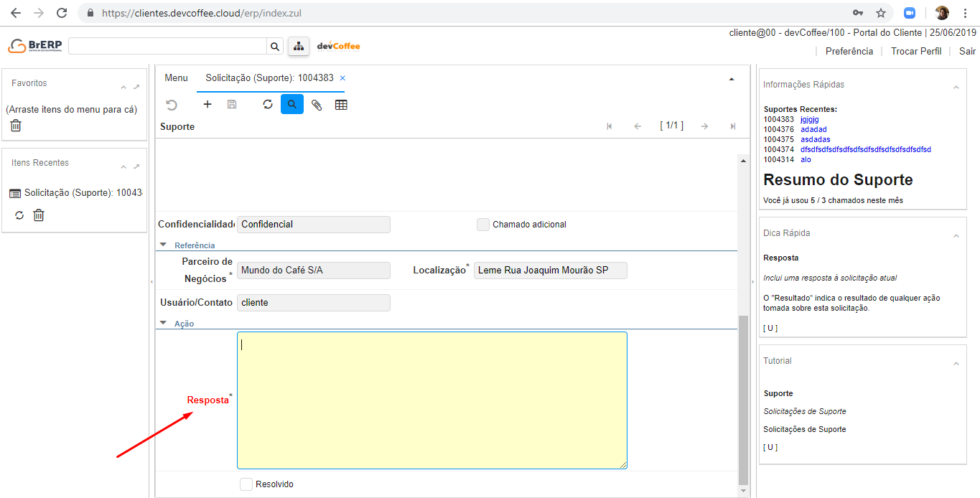Close the Solicitação (Suporte) tab
This screenshot has width=980, height=498.
coord(342,78)
